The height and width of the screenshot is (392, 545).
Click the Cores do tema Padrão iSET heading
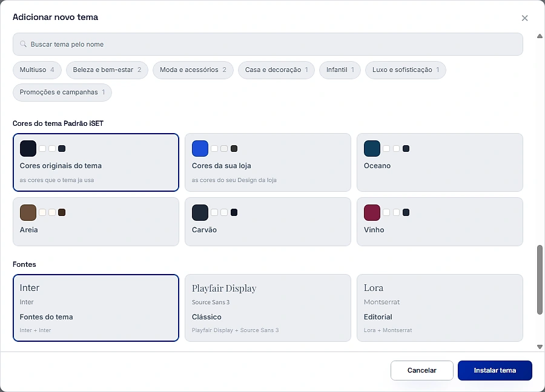(x=58, y=123)
